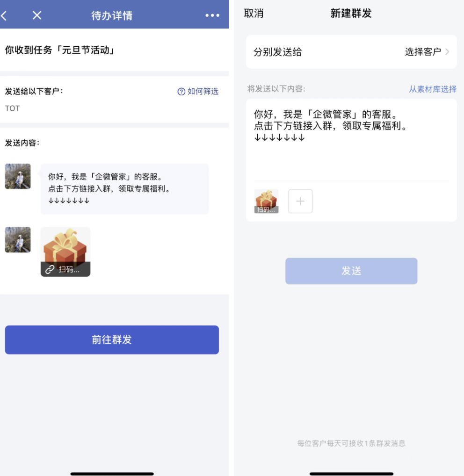Click the question mark icon beside 如何筛选

181,91
